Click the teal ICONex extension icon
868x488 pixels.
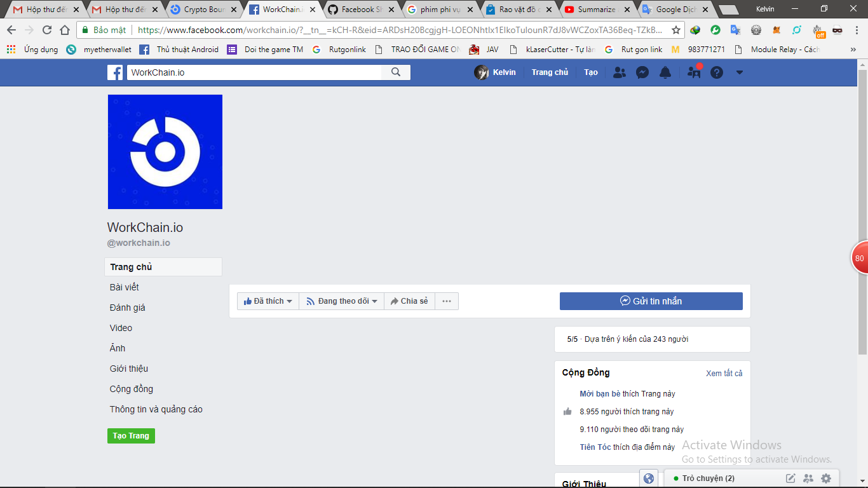click(x=797, y=30)
